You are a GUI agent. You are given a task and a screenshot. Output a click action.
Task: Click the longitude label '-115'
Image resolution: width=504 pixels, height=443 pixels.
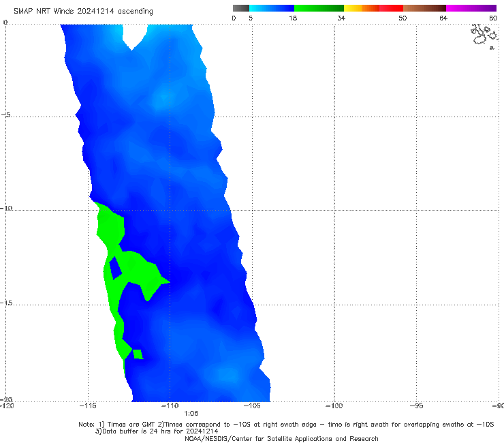pos(88,406)
